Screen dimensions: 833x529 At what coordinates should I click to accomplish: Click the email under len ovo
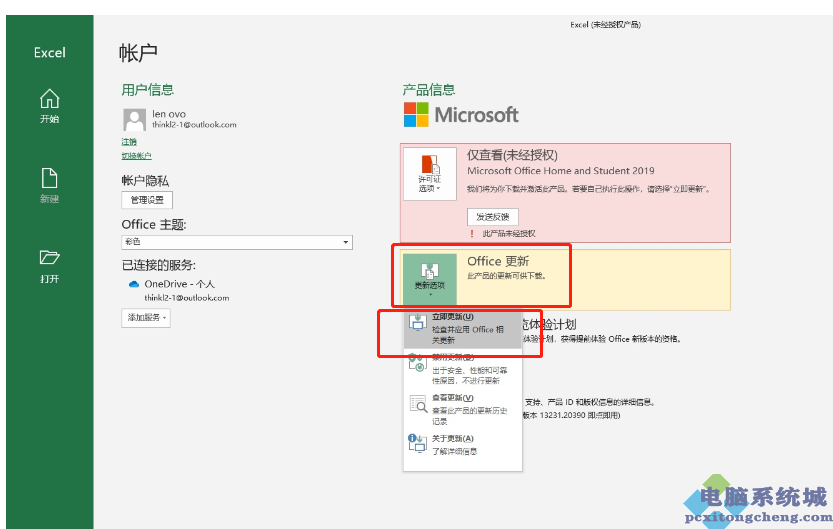[x=194, y=125]
